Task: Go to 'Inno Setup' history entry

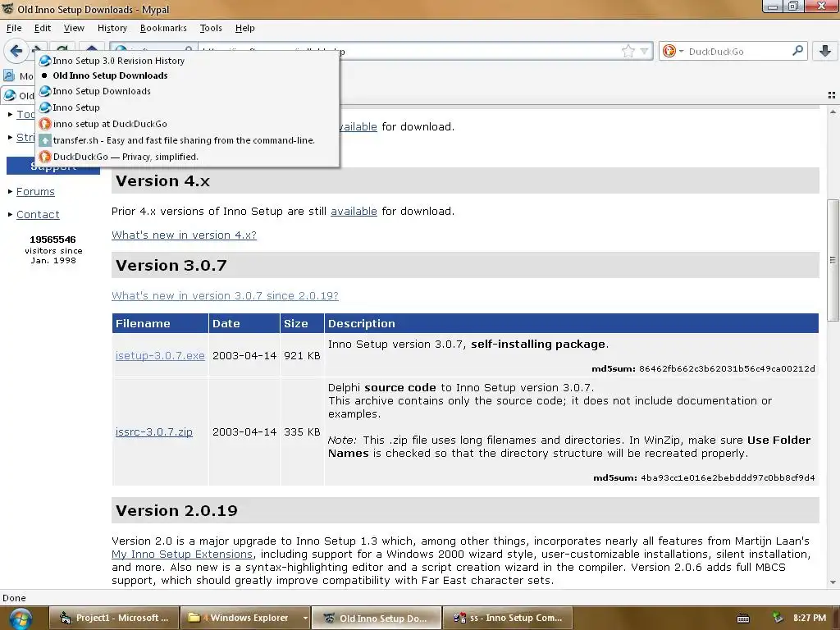Action: click(x=188, y=107)
